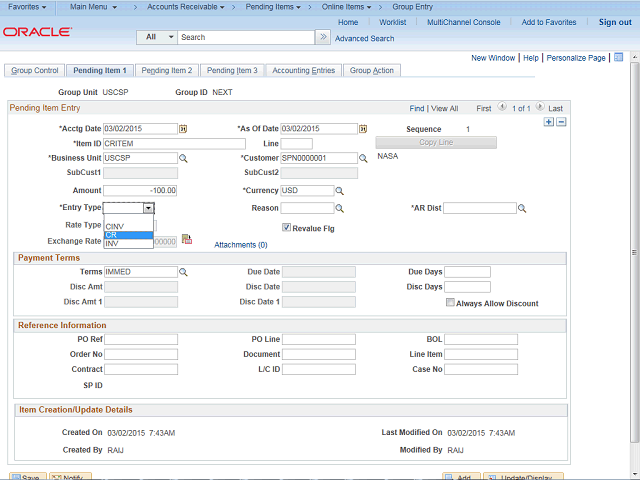640x480 pixels.
Task: Open the Acctg Date calendar picker
Action: click(183, 128)
